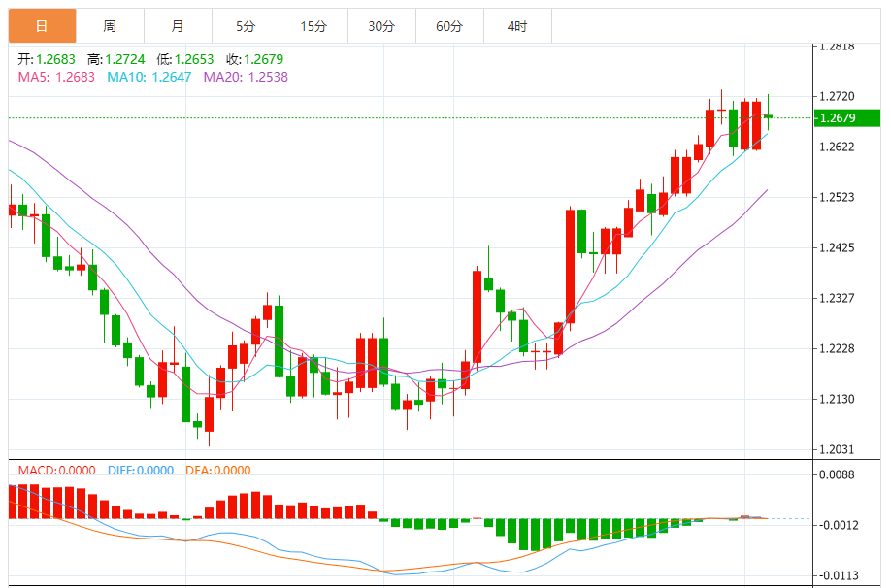This screenshot has height=588, width=891.
Task: Click the MA10: 1.2647 indicator label
Action: (x=149, y=77)
